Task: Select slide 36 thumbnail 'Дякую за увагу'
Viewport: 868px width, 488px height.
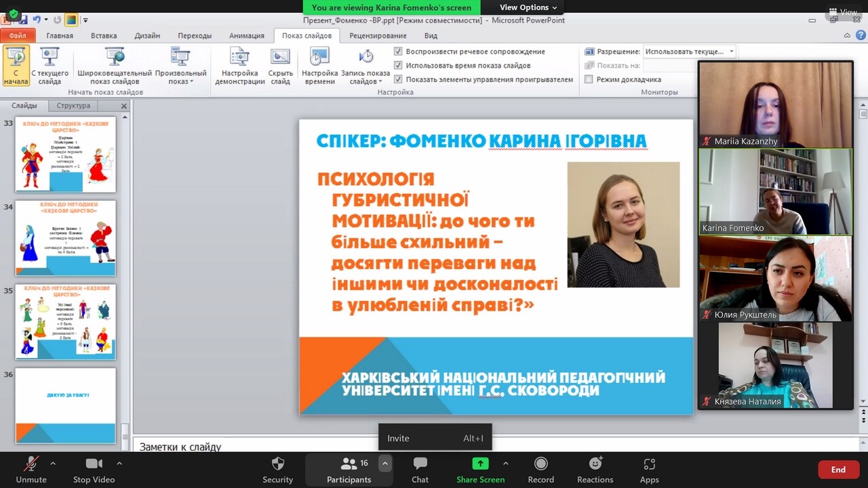Action: [x=66, y=405]
